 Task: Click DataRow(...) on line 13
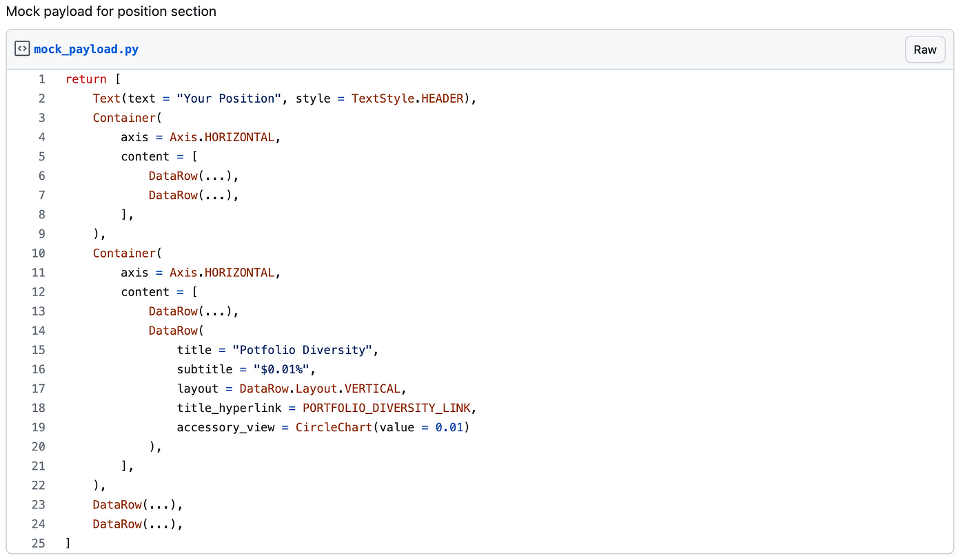tap(190, 311)
